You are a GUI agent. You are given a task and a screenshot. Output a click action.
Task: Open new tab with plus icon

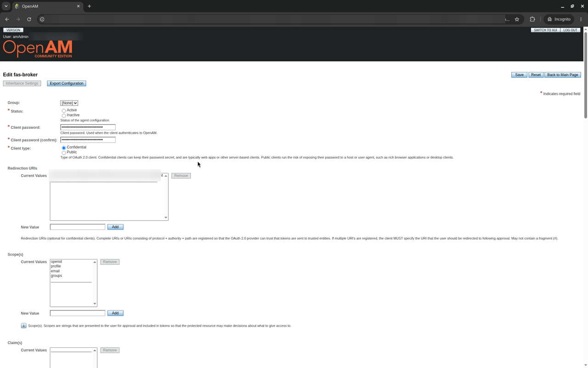(x=89, y=6)
